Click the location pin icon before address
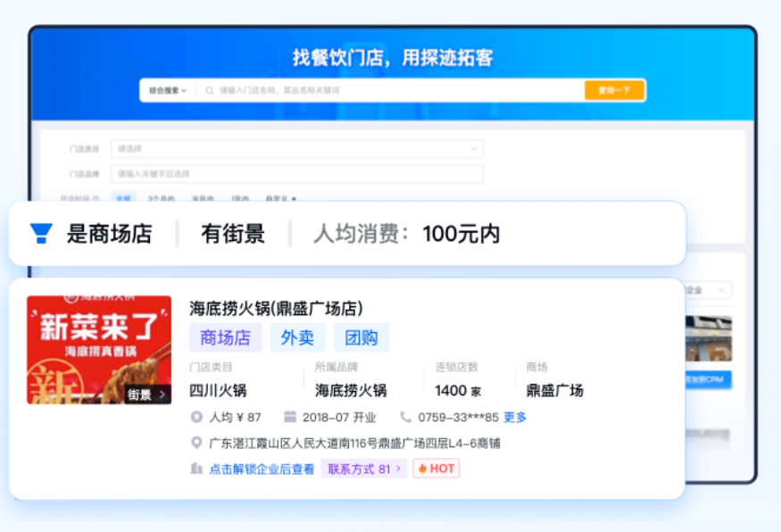This screenshot has width=781, height=532. pyautogui.click(x=196, y=443)
